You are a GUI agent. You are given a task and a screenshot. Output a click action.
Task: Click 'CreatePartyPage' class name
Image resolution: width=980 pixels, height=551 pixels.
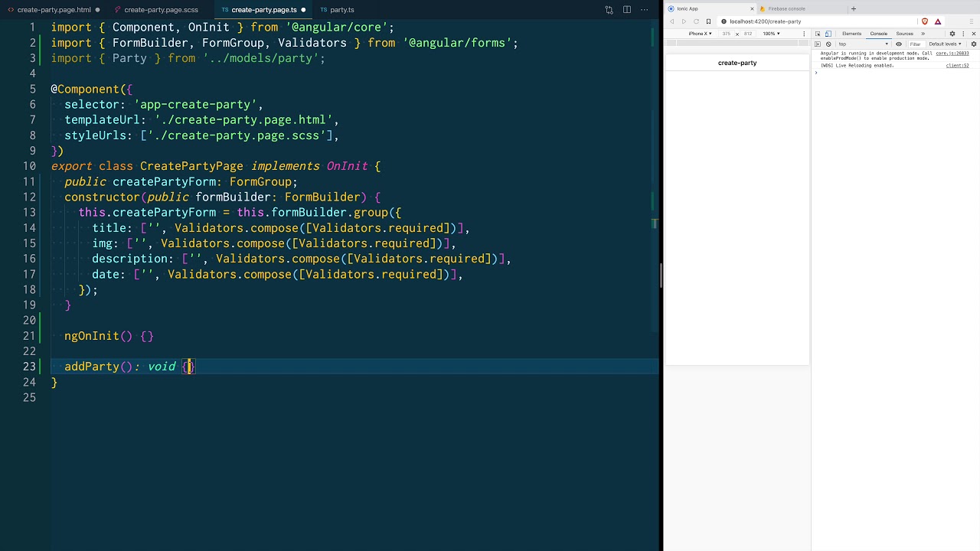pos(191,166)
